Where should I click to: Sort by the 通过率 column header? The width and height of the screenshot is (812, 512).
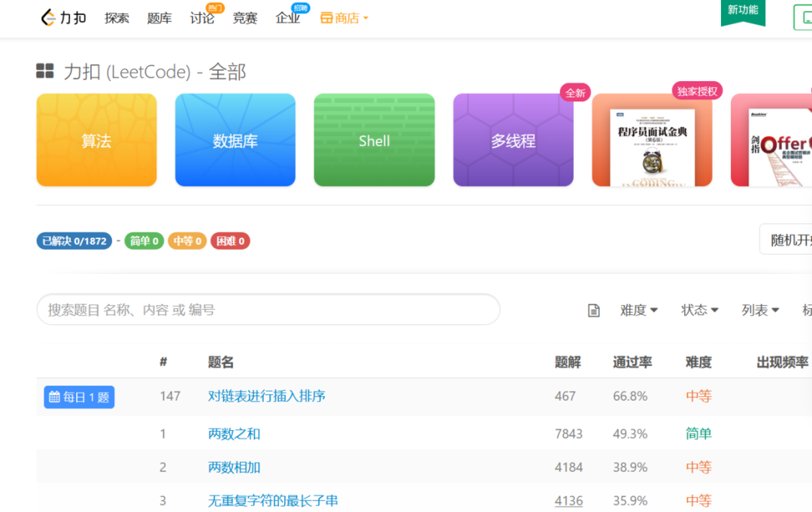pos(632,362)
